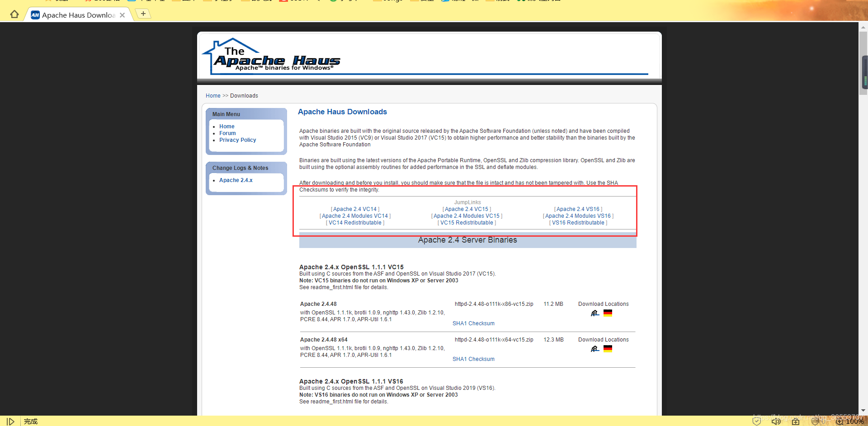The image size is (868, 426).
Task: Jump to Apache 2.4 VC14 section
Action: 355,209
